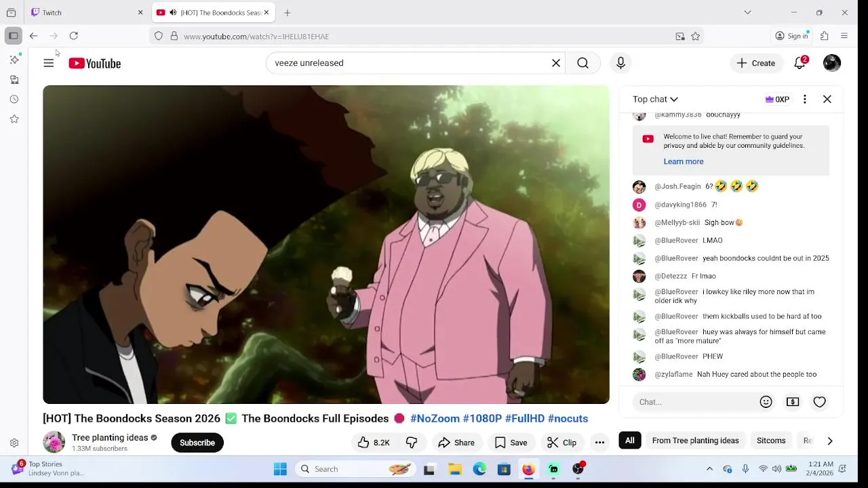This screenshot has width=868, height=488.
Task: Open the account avatar menu
Action: click(832, 63)
